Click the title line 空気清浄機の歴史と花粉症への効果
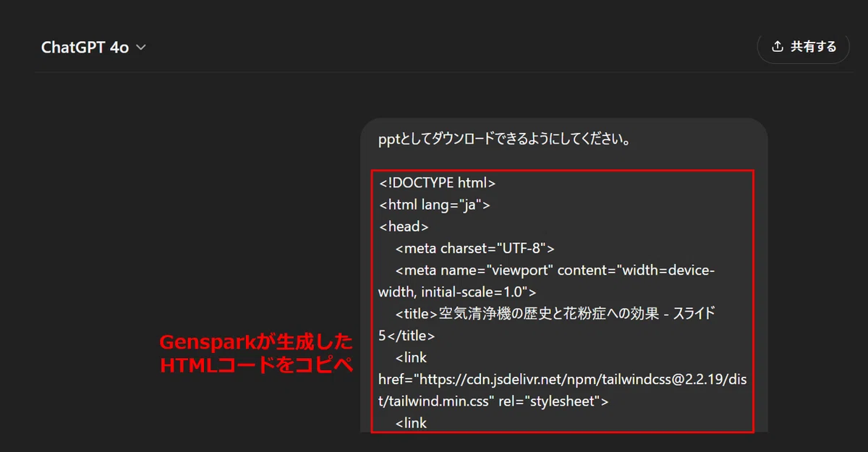This screenshot has height=452, width=868. tap(556, 313)
